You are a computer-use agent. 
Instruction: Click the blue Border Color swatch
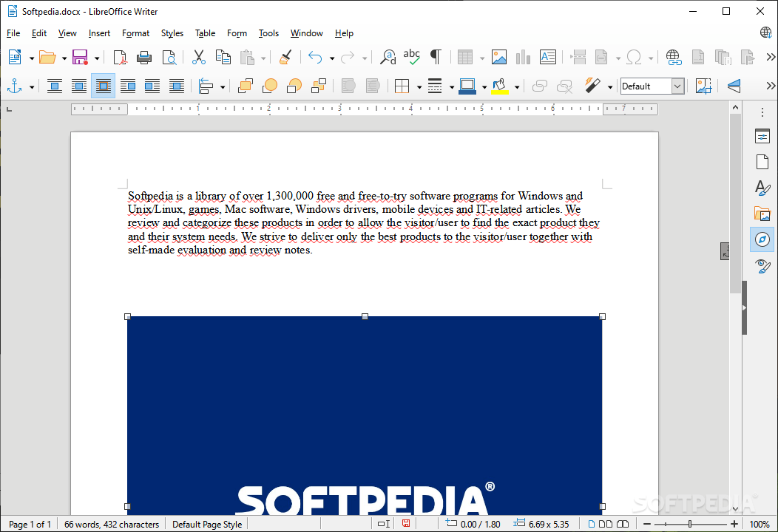tap(467, 86)
